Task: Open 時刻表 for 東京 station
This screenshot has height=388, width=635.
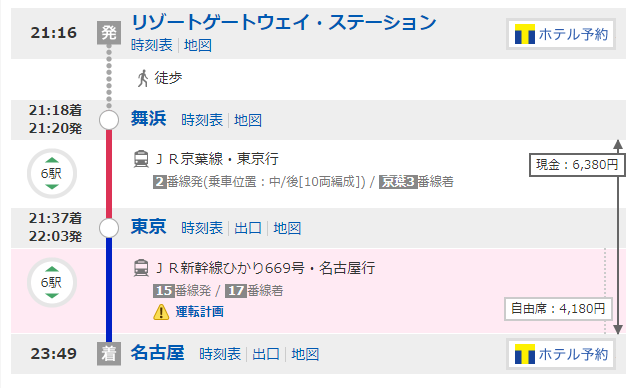Action: point(202,228)
